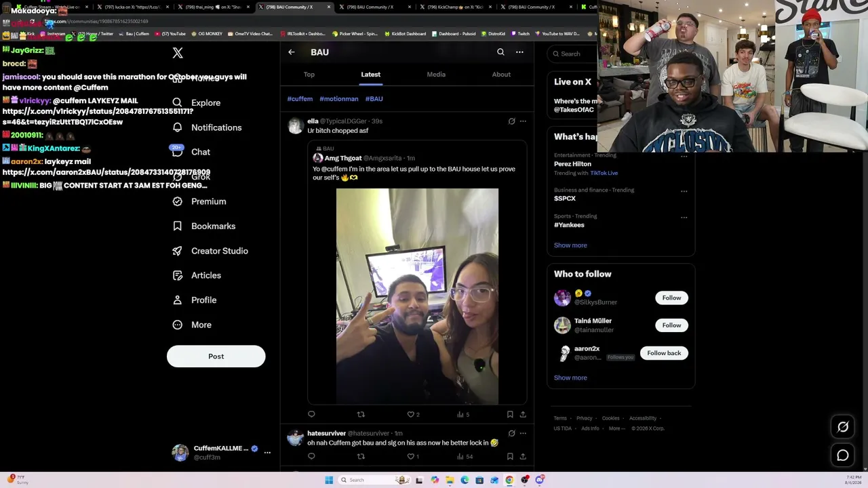Open Explore in the sidebar

click(197, 103)
